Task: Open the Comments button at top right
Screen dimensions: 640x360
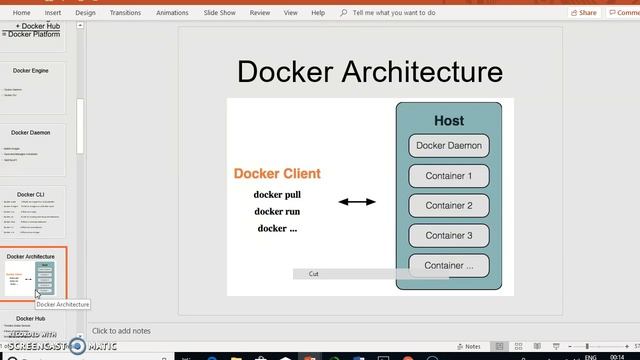Action: pos(623,13)
